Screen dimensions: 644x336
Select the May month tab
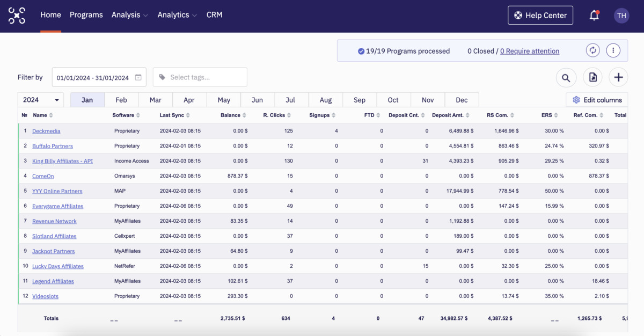click(x=224, y=100)
